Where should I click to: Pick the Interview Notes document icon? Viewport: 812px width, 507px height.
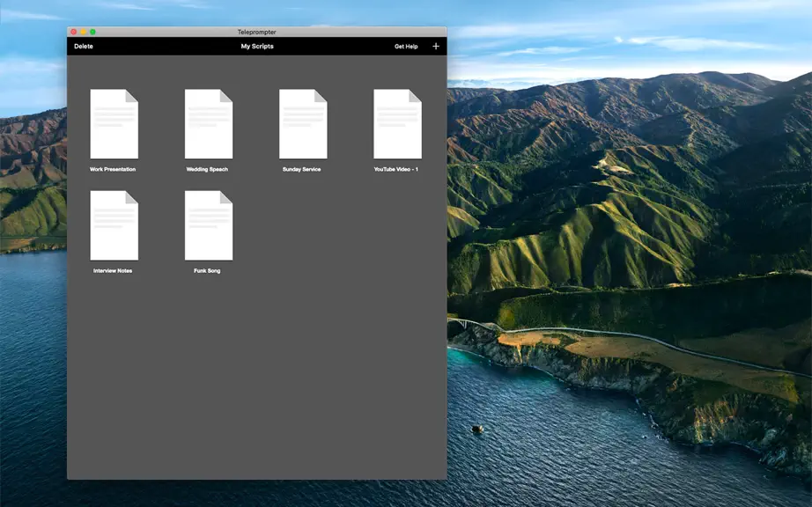tap(114, 225)
